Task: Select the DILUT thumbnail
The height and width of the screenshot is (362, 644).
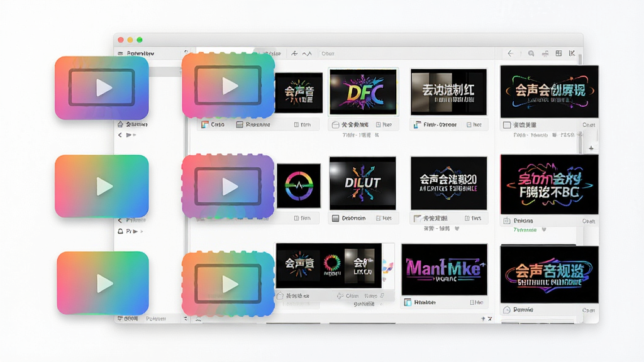Action: tap(363, 183)
